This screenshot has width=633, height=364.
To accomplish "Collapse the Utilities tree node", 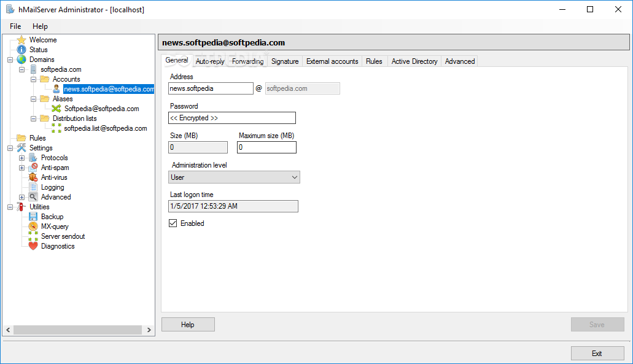I will (x=10, y=207).
